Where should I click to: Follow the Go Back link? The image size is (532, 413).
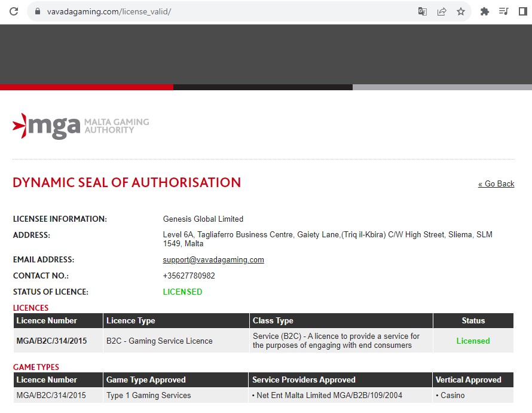[x=496, y=183]
